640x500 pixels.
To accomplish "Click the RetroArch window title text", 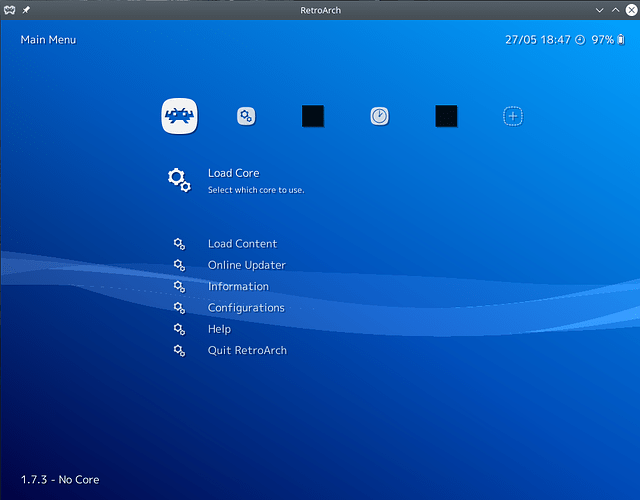I will click(320, 10).
